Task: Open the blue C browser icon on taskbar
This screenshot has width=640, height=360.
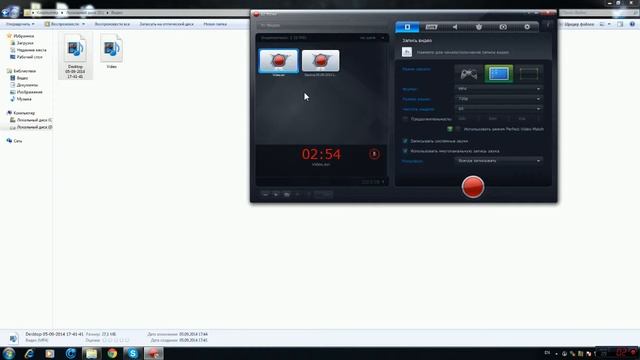Action: click(71, 353)
